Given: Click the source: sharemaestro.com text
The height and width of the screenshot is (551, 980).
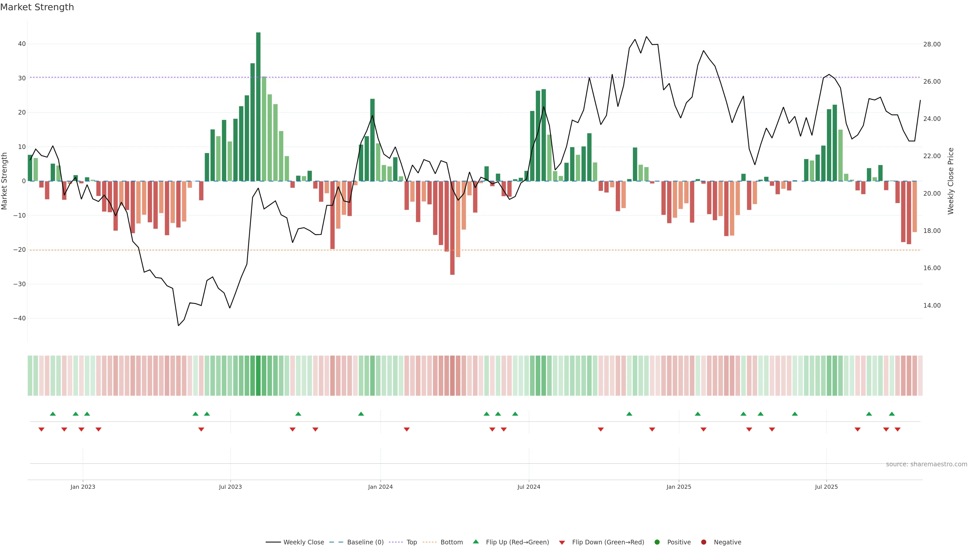Looking at the screenshot, I should [926, 464].
